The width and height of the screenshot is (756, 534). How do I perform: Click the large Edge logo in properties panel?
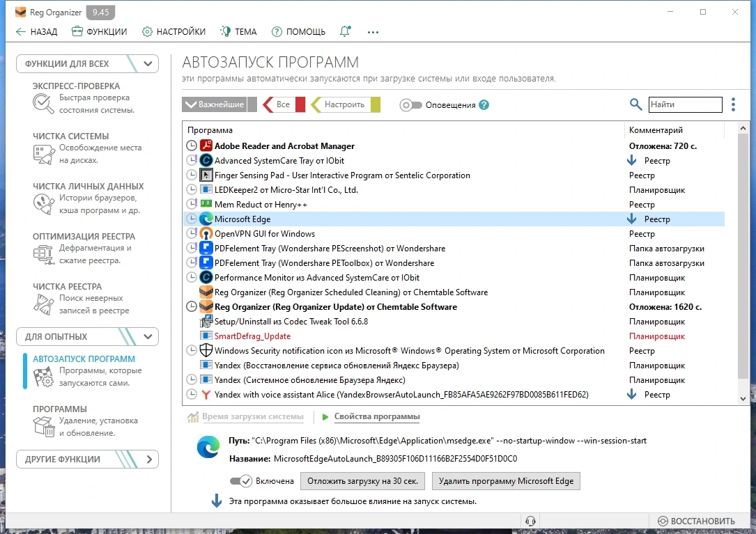pos(208,448)
